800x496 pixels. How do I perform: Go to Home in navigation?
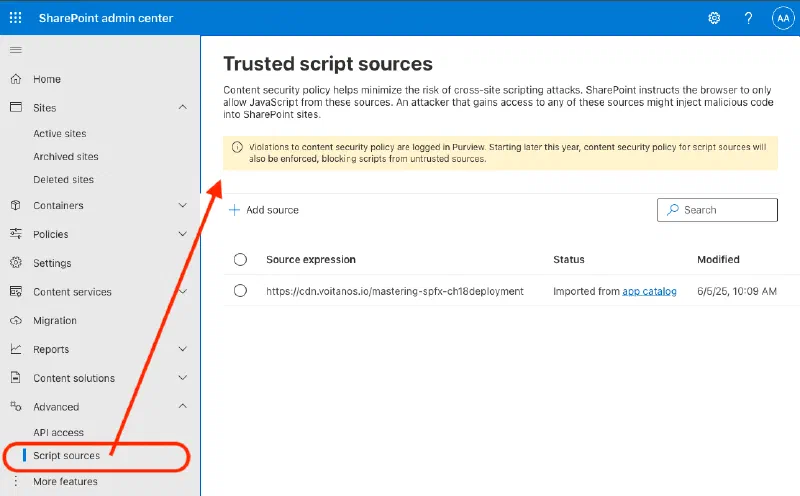47,79
